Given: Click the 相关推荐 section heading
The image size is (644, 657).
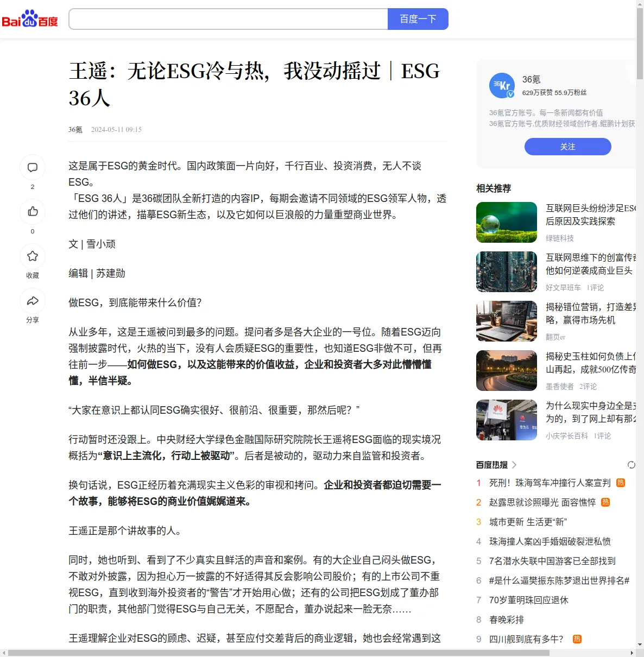Looking at the screenshot, I should click(x=494, y=188).
